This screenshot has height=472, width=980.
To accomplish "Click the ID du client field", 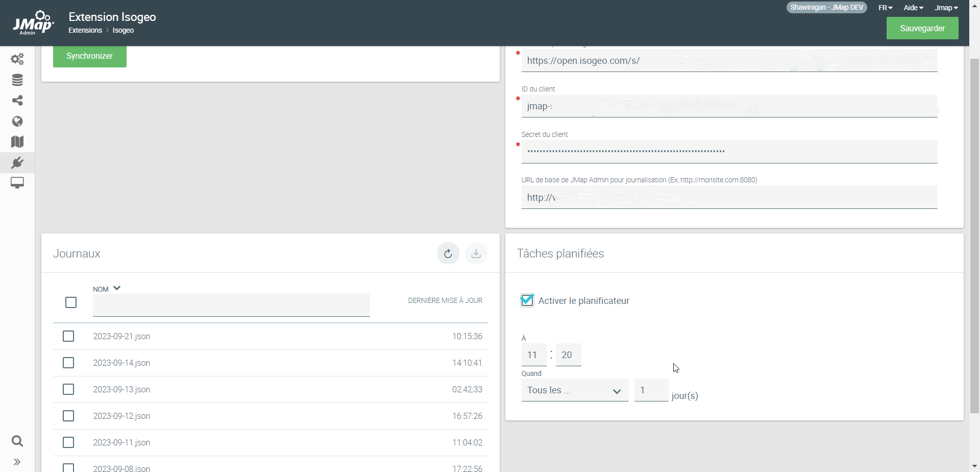I will pyautogui.click(x=729, y=106).
